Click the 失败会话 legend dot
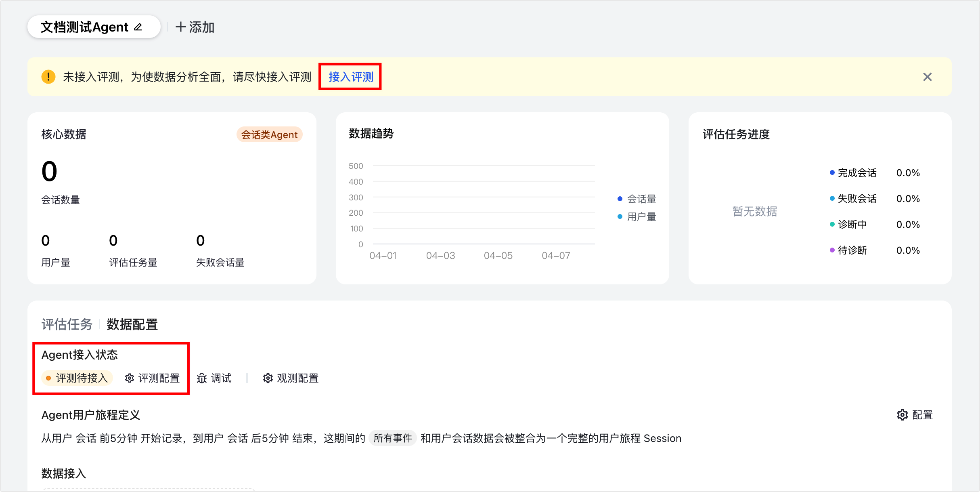Image resolution: width=980 pixels, height=492 pixels. click(832, 198)
